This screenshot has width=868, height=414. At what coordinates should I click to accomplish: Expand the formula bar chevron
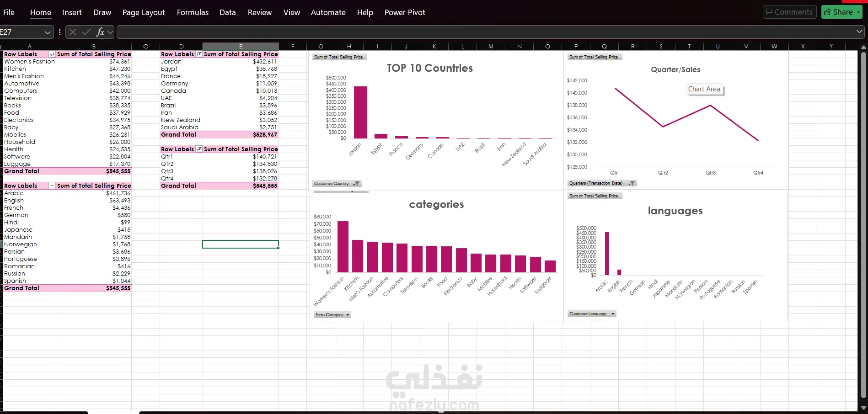[859, 32]
